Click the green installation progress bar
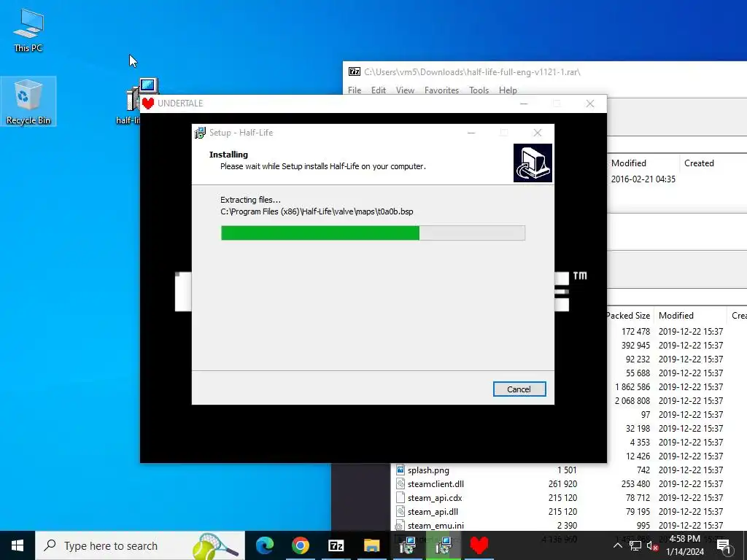The height and width of the screenshot is (560, 747). (x=373, y=233)
